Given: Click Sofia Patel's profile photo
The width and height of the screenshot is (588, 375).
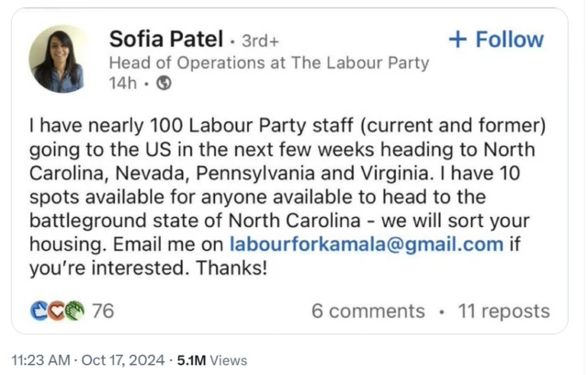Looking at the screenshot, I should coord(60,59).
